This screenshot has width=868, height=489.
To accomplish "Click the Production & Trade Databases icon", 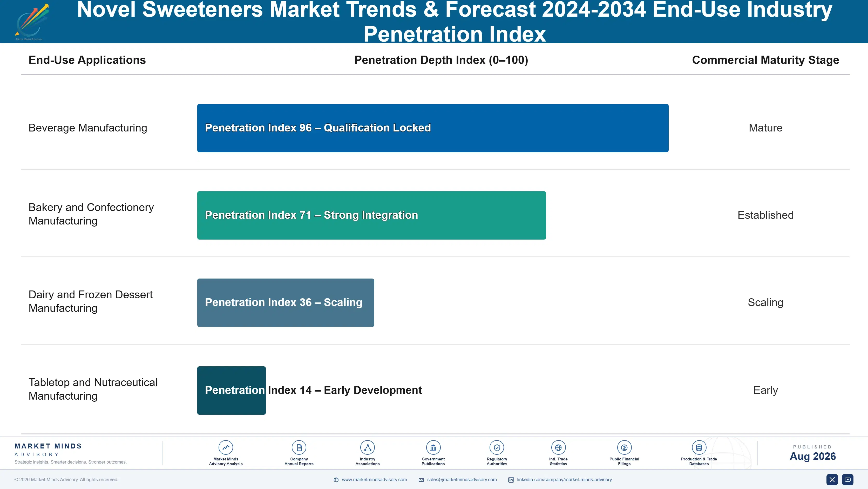I will (x=699, y=447).
